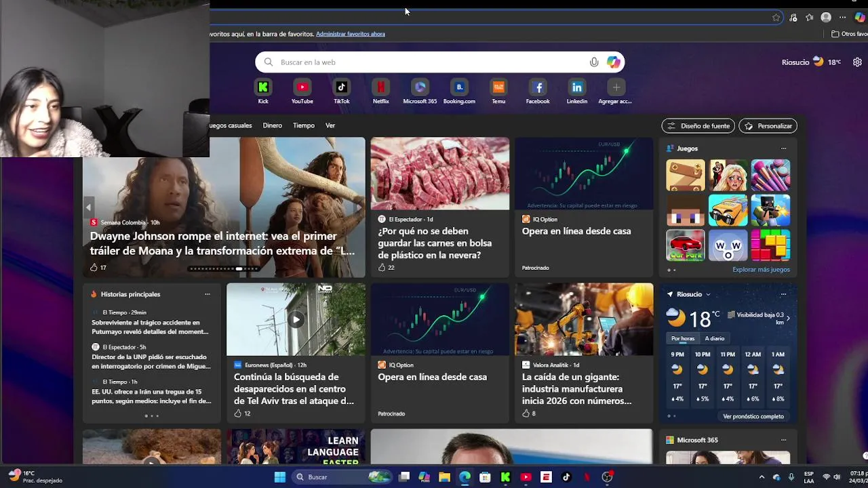Open the red car parking game thumbnail
Screen dimensions: 868x488
coord(686,245)
